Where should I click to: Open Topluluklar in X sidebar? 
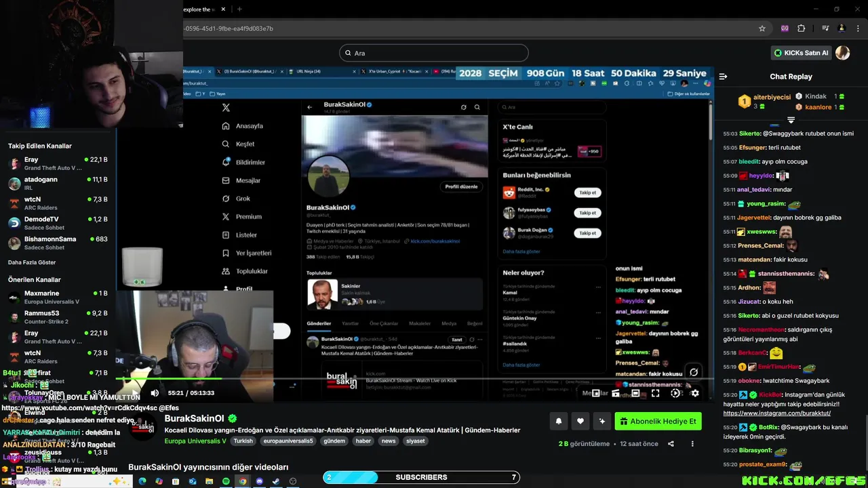click(245, 271)
